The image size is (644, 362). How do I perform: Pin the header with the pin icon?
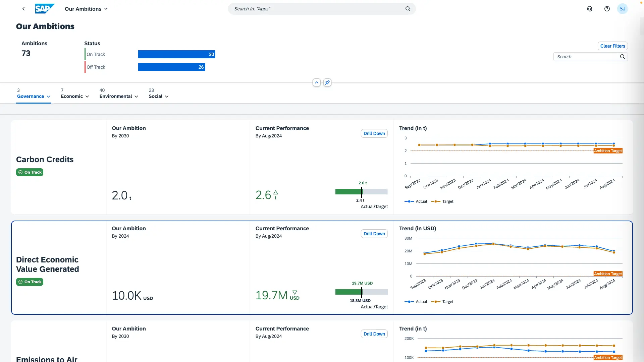[327, 82]
